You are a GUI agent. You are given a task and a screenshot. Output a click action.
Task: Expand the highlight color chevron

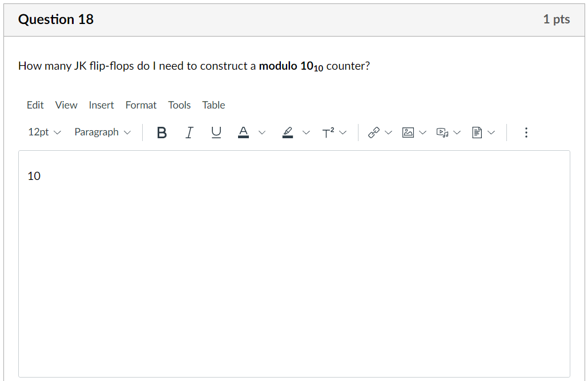(x=307, y=132)
